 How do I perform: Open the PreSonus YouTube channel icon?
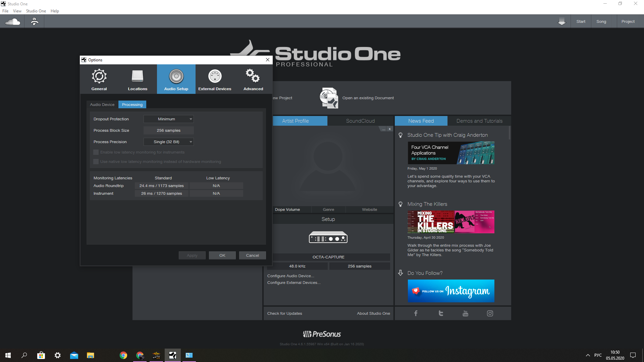point(465,313)
